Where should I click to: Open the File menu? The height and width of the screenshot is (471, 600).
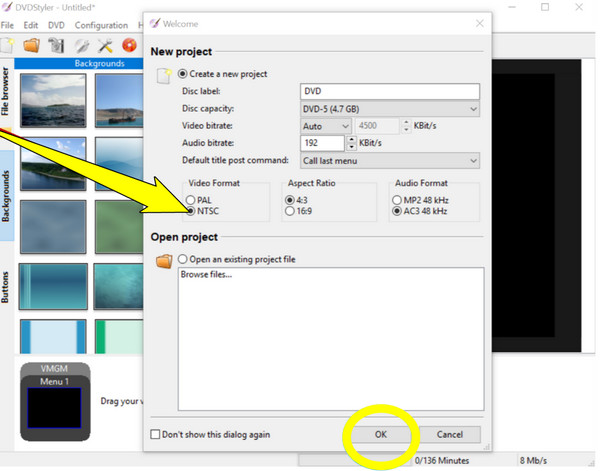7,25
